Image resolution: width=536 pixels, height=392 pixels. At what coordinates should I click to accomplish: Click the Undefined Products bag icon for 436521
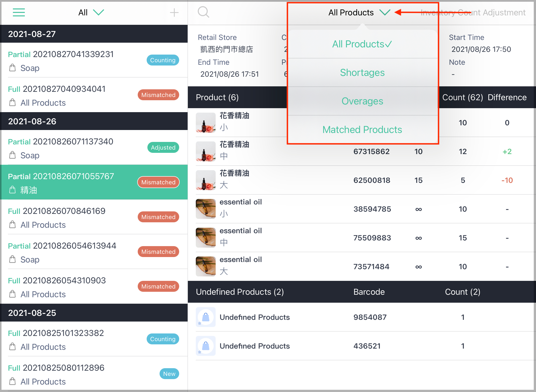(x=205, y=346)
